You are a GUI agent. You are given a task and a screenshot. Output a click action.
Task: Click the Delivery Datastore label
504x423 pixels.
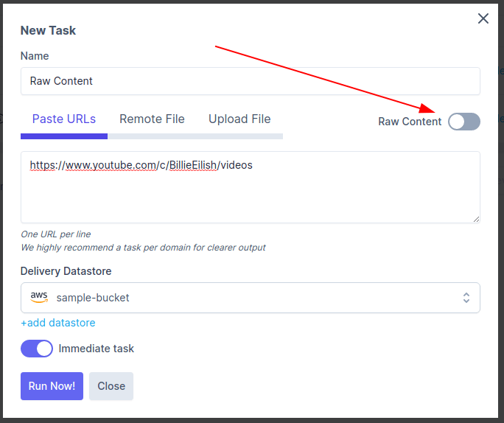tap(66, 271)
